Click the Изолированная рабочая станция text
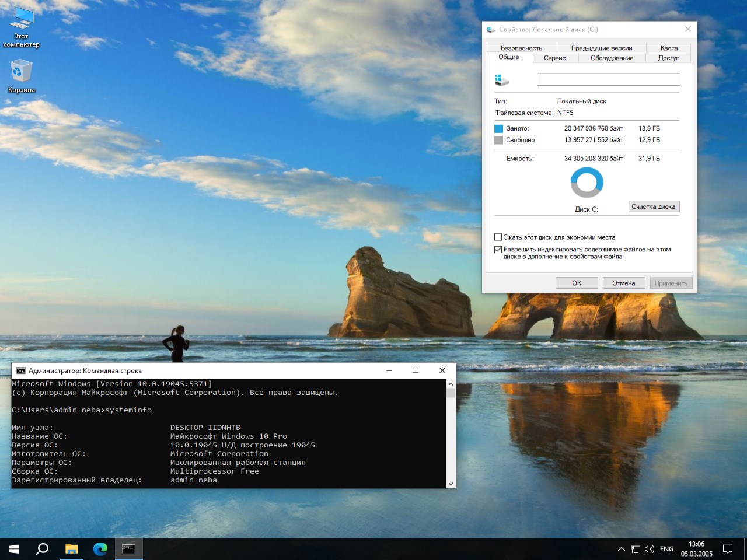The width and height of the screenshot is (747, 560). (x=238, y=463)
